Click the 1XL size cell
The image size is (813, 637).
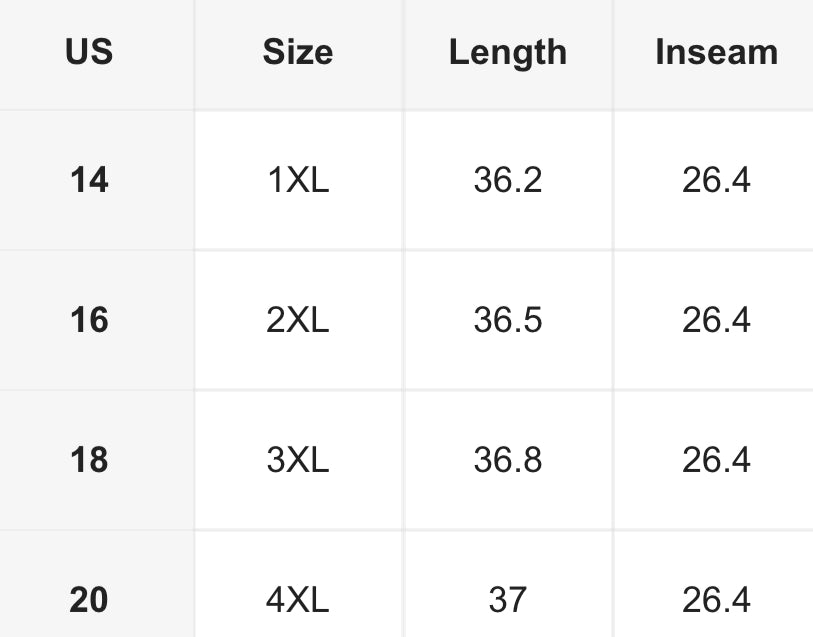pyautogui.click(x=298, y=180)
